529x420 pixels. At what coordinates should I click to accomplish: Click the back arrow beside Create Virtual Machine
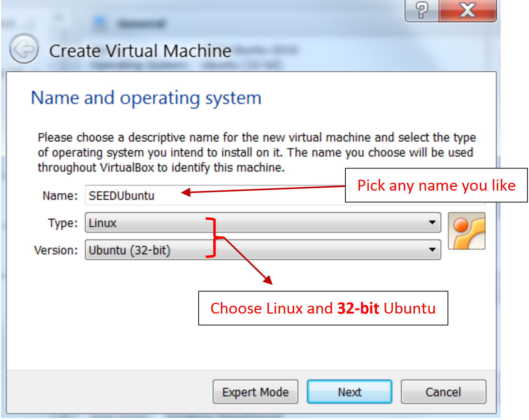(x=24, y=49)
